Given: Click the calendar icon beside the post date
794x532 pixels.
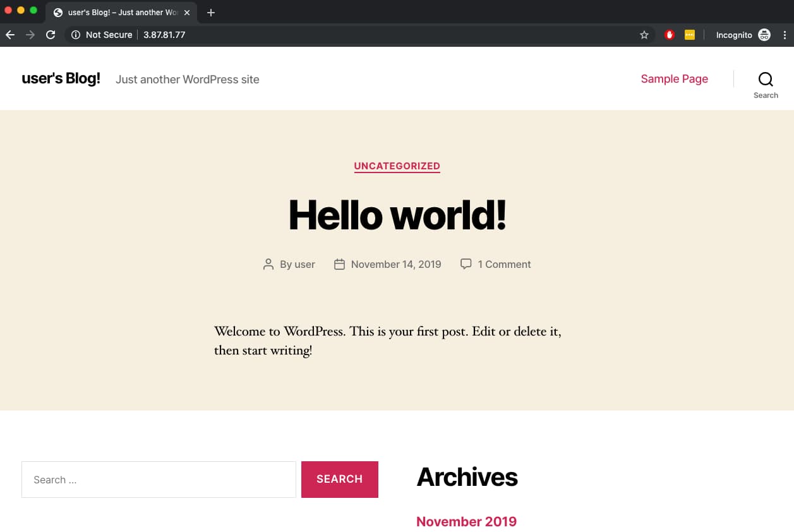Looking at the screenshot, I should (339, 264).
